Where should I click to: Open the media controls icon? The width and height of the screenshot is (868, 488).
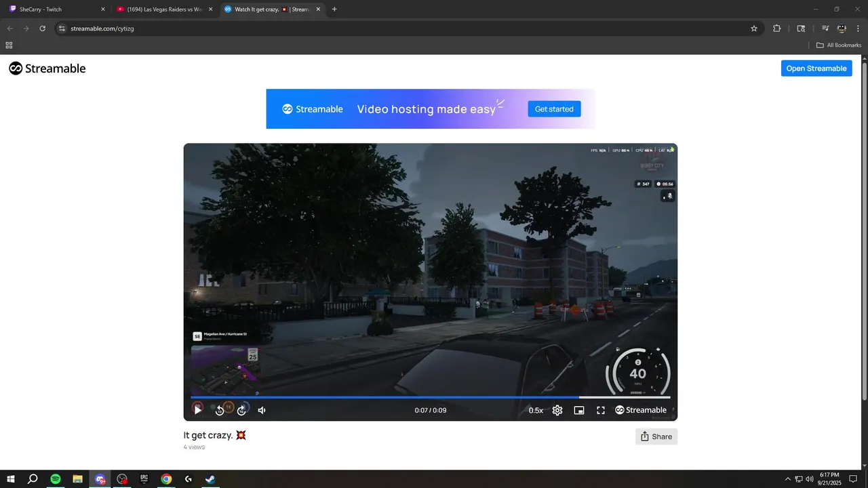[825, 28]
